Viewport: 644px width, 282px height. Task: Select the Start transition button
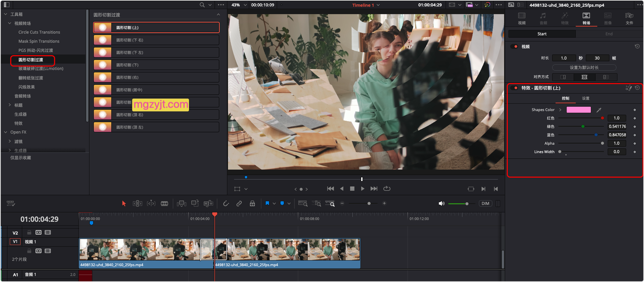tap(542, 34)
